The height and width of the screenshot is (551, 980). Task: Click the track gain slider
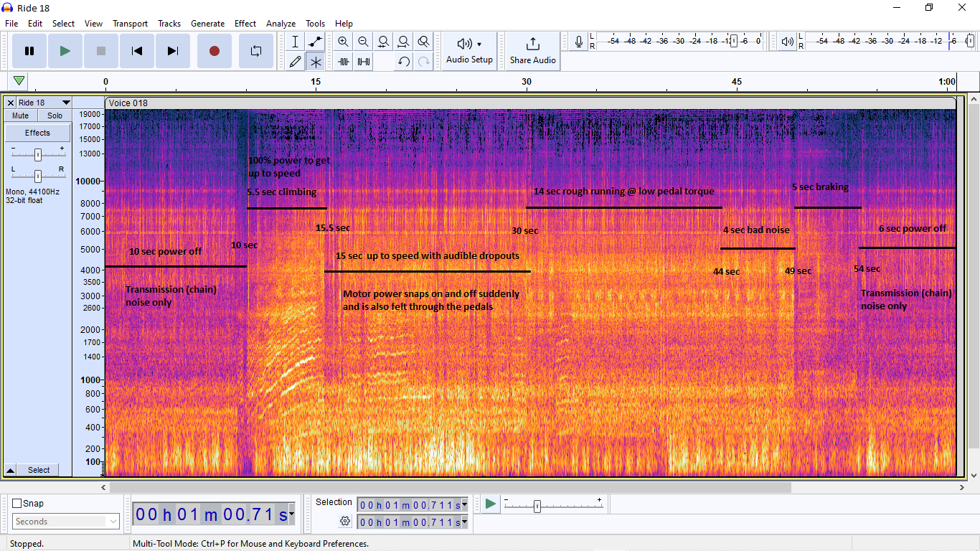[37, 154]
